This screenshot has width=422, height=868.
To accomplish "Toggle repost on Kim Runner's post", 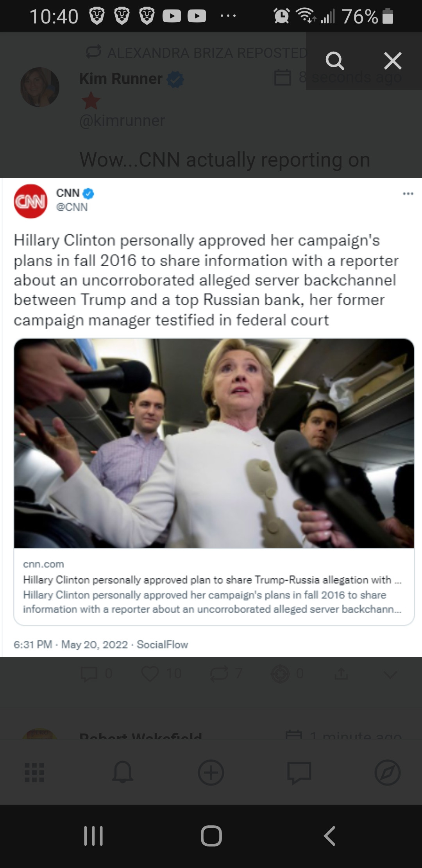I will click(219, 674).
